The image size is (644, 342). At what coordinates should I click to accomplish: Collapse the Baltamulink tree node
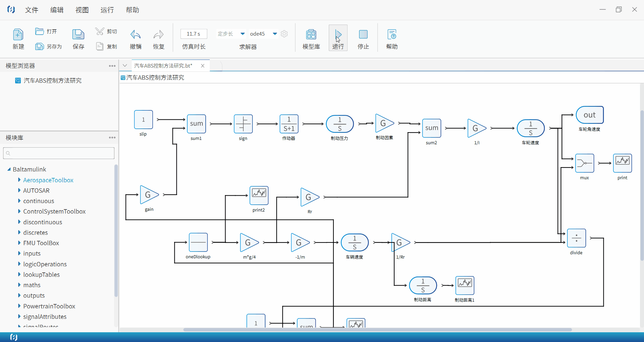pyautogui.click(x=9, y=169)
